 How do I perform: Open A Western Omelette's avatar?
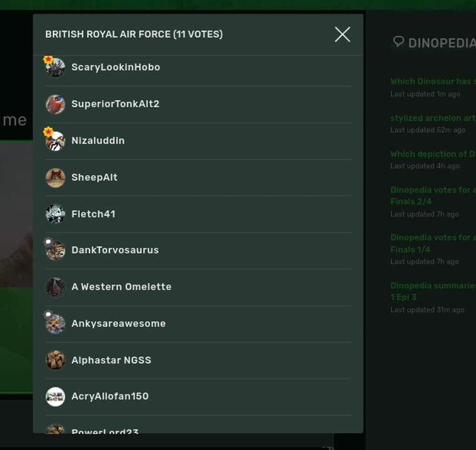pos(55,287)
